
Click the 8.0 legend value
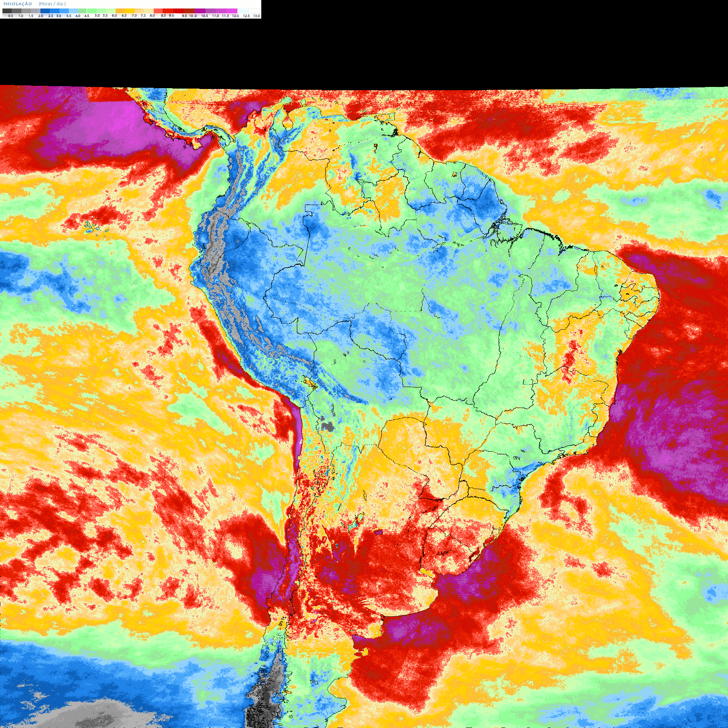(152, 15)
